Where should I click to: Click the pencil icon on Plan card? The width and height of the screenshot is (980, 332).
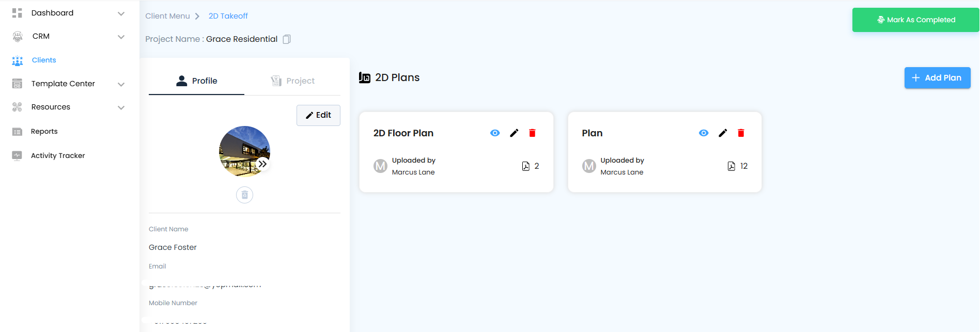723,133
